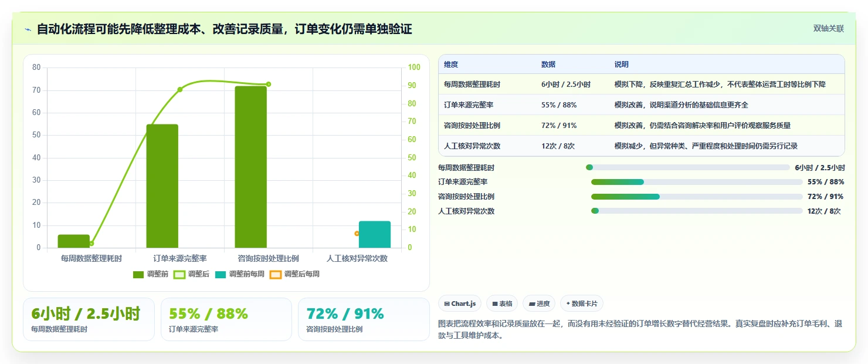This screenshot has width=868, height=364.
Task: Click the line point at 每周数据整理耗时 bar
Action: 91,243
